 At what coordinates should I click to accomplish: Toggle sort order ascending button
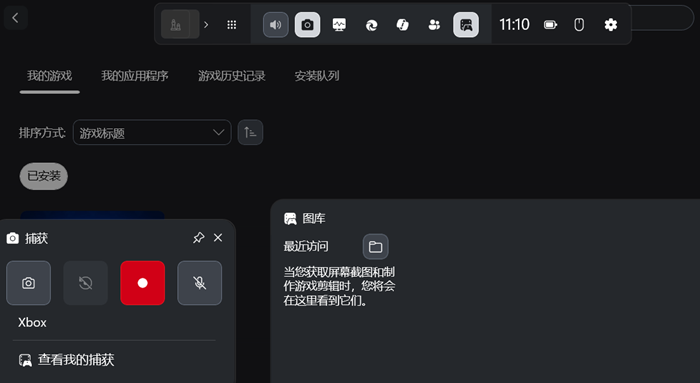click(250, 133)
